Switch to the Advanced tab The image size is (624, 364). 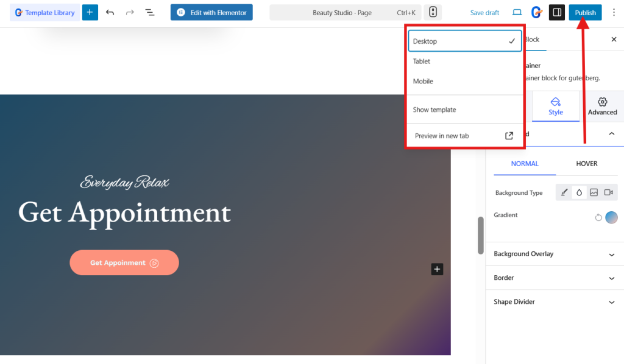[x=602, y=107]
